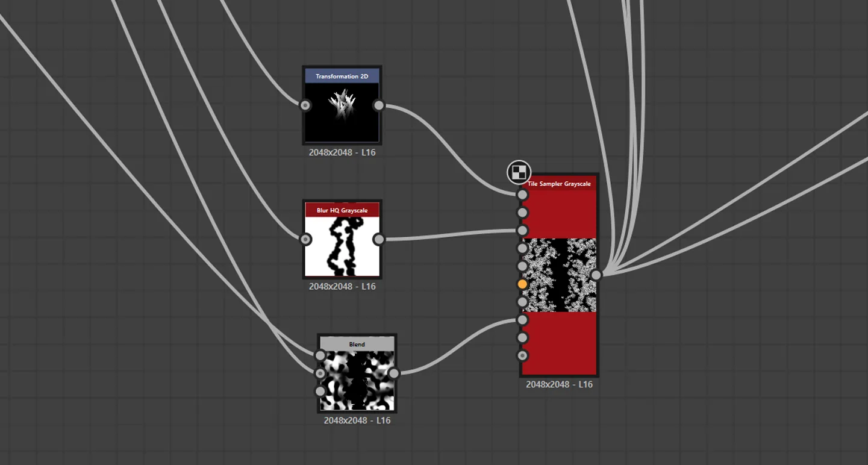Click the resolution label under Tile Sampler Grayscale
The width and height of the screenshot is (868, 465).
pos(560,384)
